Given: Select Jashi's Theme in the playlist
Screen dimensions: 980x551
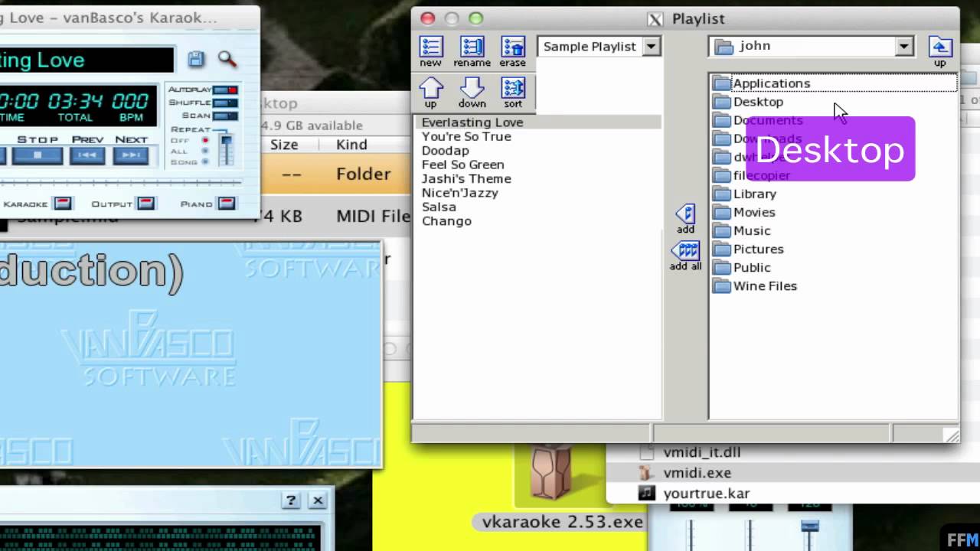Looking at the screenshot, I should [466, 178].
